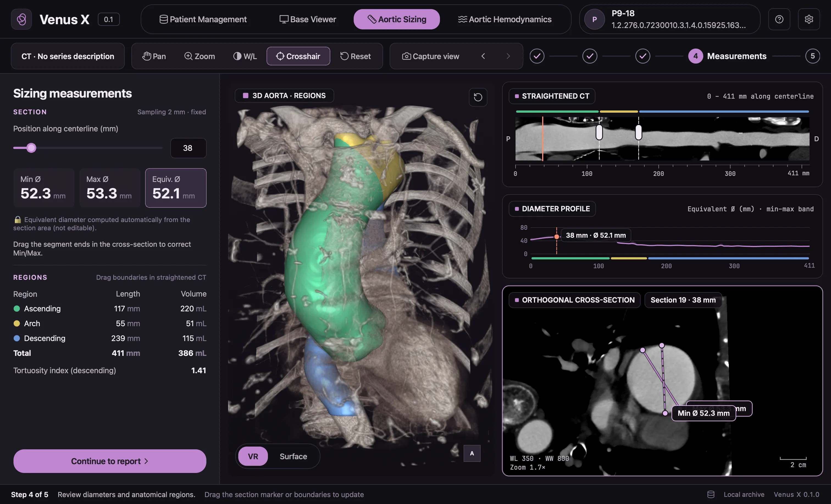Open the help question-mark icon

(x=779, y=19)
